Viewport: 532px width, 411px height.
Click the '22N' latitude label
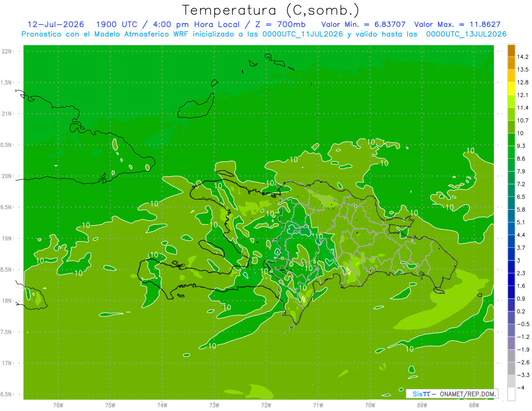tap(7, 51)
